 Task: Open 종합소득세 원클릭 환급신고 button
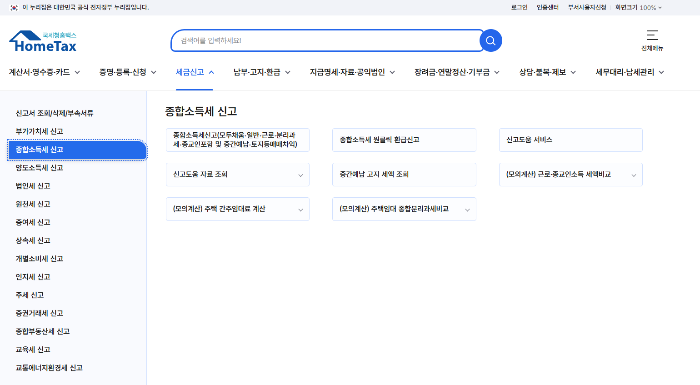404,140
